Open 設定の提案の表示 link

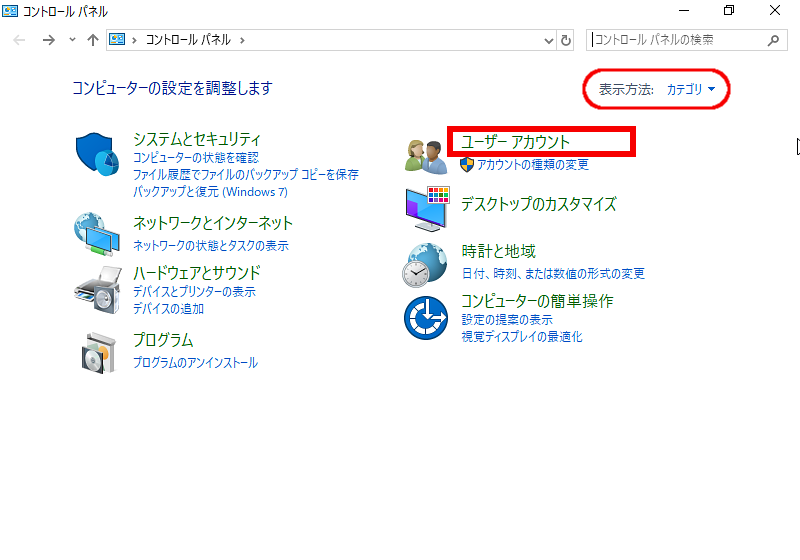(x=507, y=320)
